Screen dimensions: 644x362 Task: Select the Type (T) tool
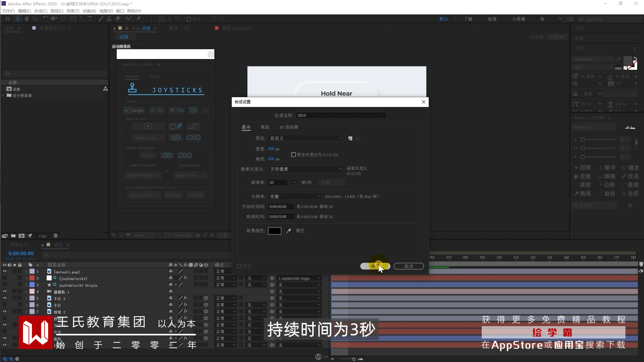click(90, 19)
